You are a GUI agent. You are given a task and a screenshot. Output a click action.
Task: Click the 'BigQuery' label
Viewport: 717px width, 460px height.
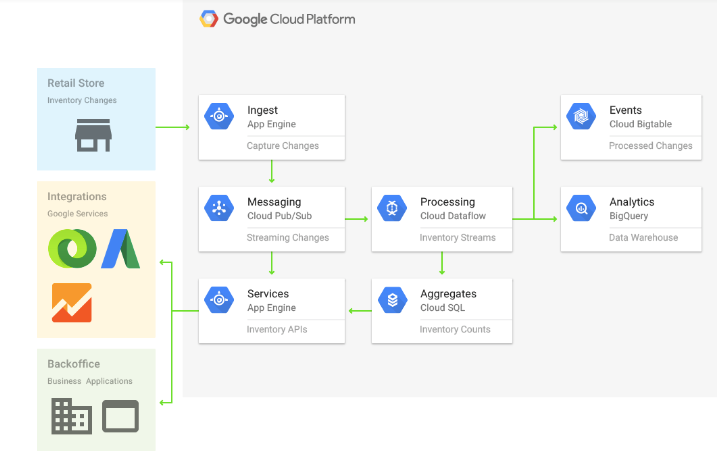(x=628, y=216)
